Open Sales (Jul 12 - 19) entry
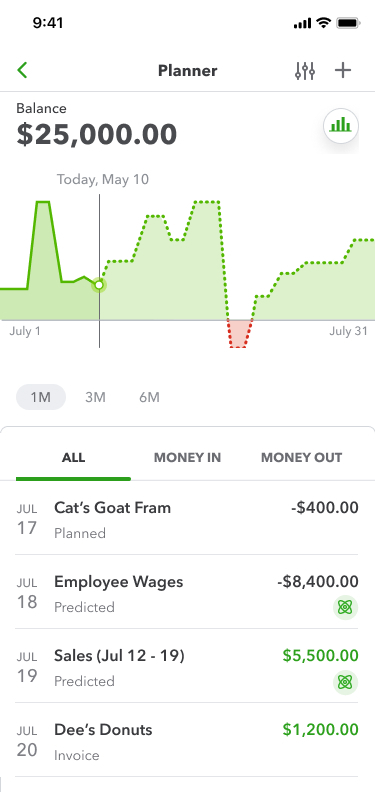Viewport: 375px width, 792px height. (x=187, y=666)
